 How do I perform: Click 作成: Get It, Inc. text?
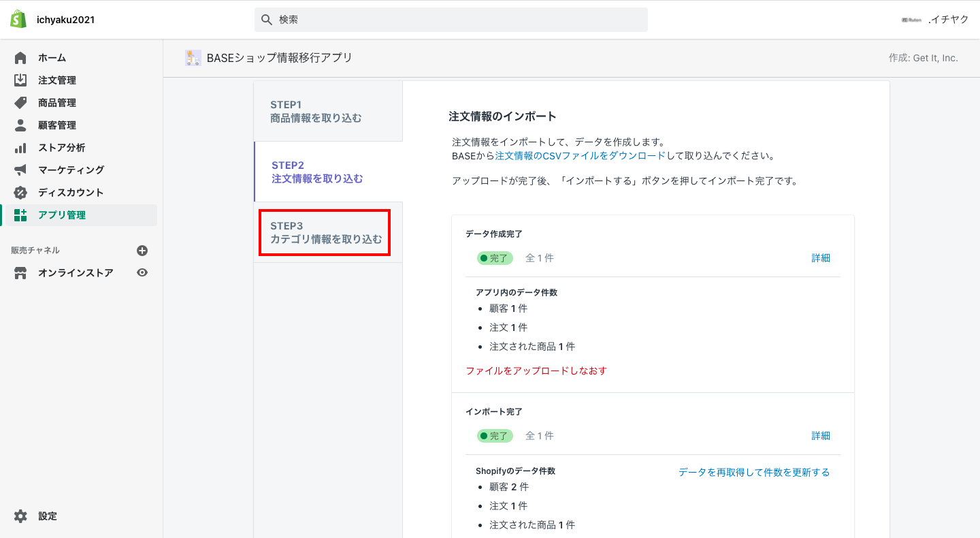[x=924, y=58]
